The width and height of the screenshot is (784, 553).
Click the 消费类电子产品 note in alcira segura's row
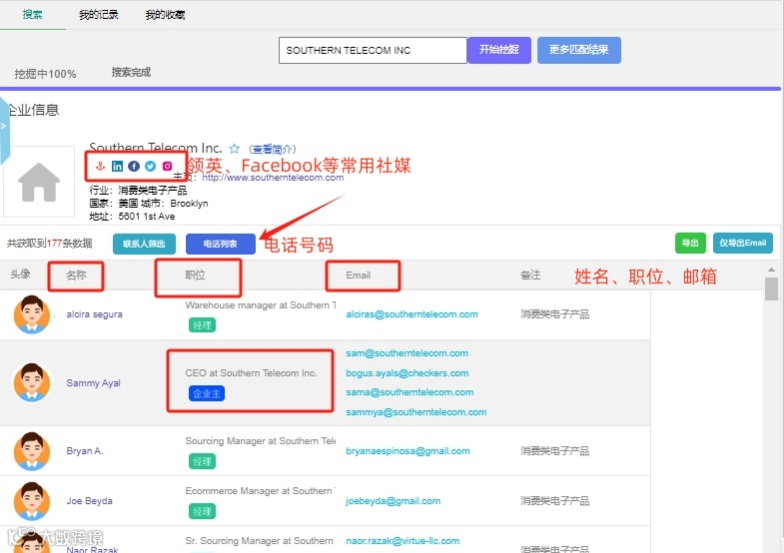[554, 314]
